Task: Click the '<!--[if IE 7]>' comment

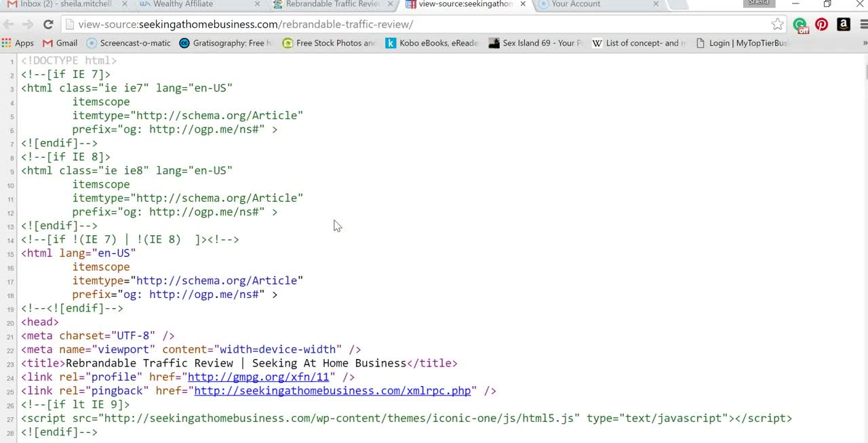Action: tap(66, 75)
